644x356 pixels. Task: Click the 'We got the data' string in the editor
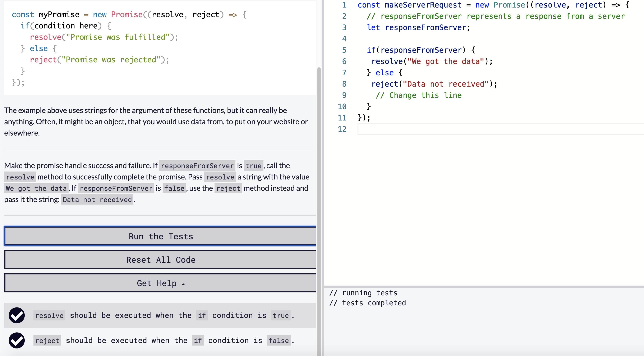tap(446, 61)
